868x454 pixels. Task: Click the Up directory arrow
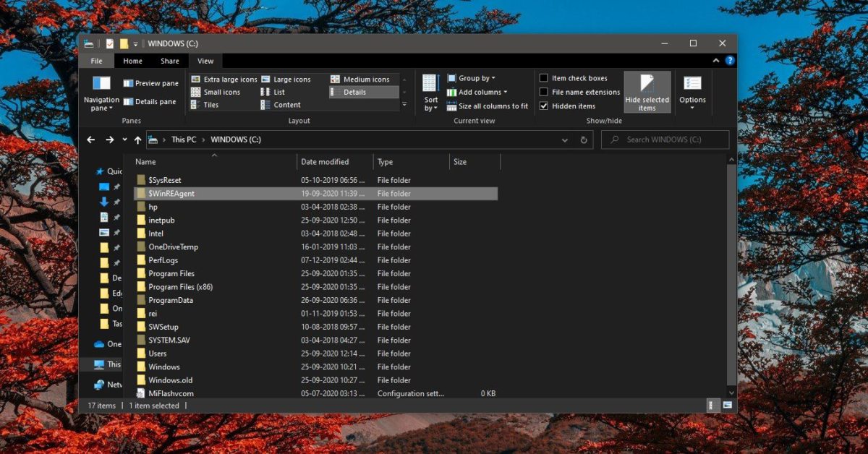(137, 140)
